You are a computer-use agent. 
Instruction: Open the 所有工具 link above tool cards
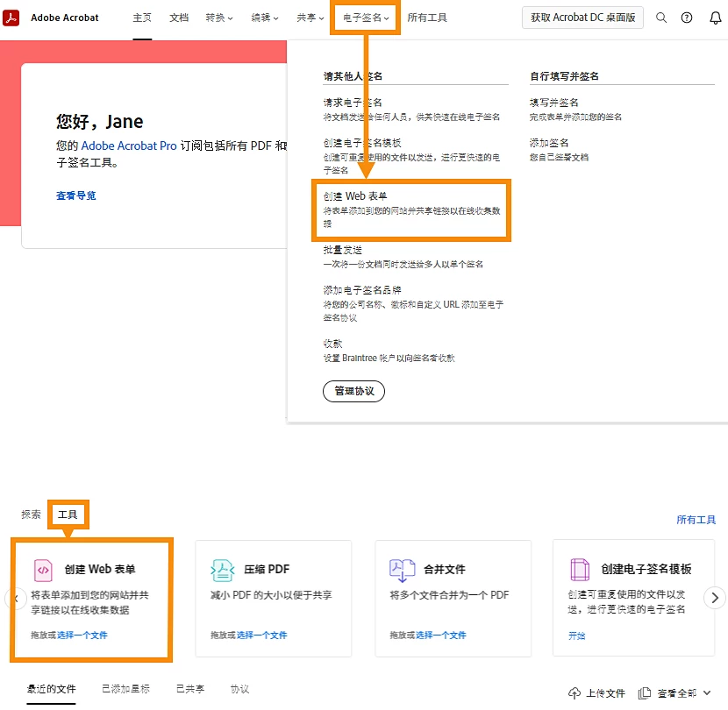click(x=696, y=520)
